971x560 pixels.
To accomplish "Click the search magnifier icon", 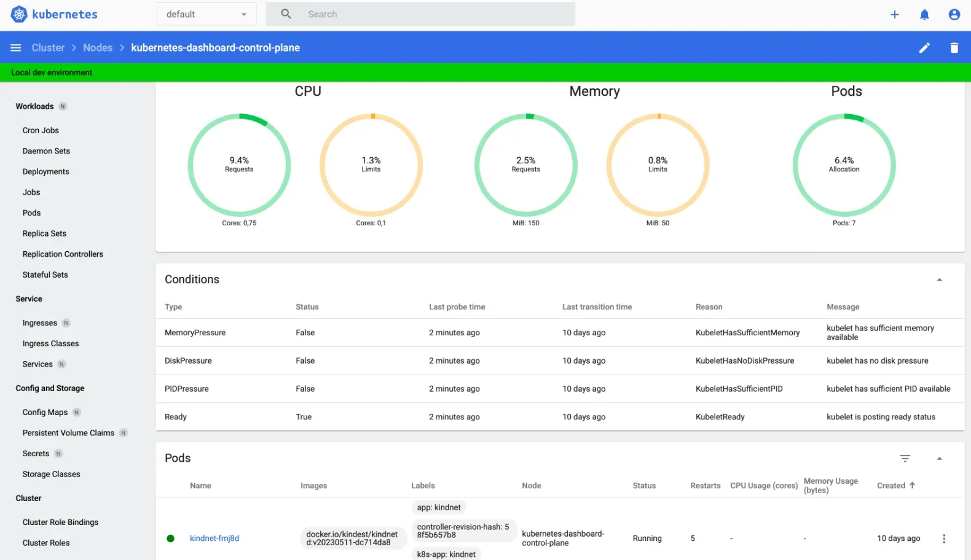I will [x=286, y=14].
